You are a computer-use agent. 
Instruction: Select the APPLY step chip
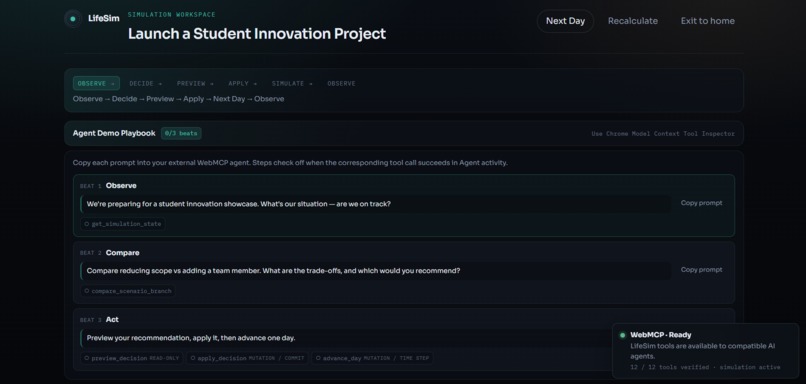242,83
